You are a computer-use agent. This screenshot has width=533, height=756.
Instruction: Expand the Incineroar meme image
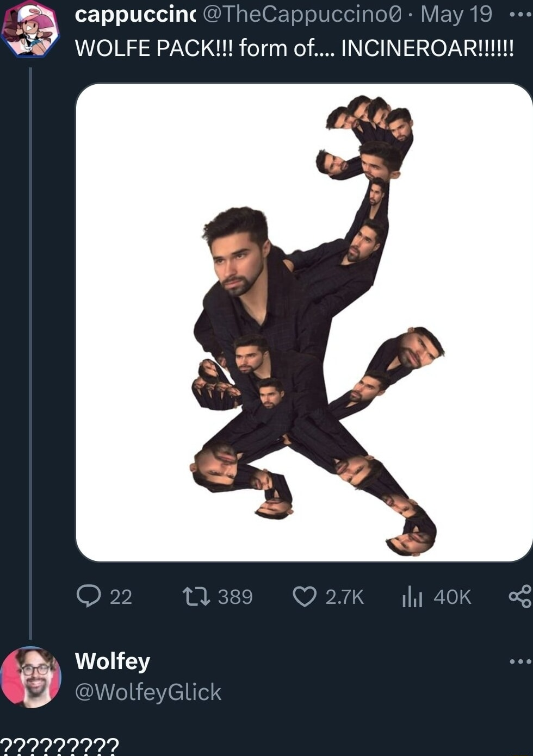303,322
